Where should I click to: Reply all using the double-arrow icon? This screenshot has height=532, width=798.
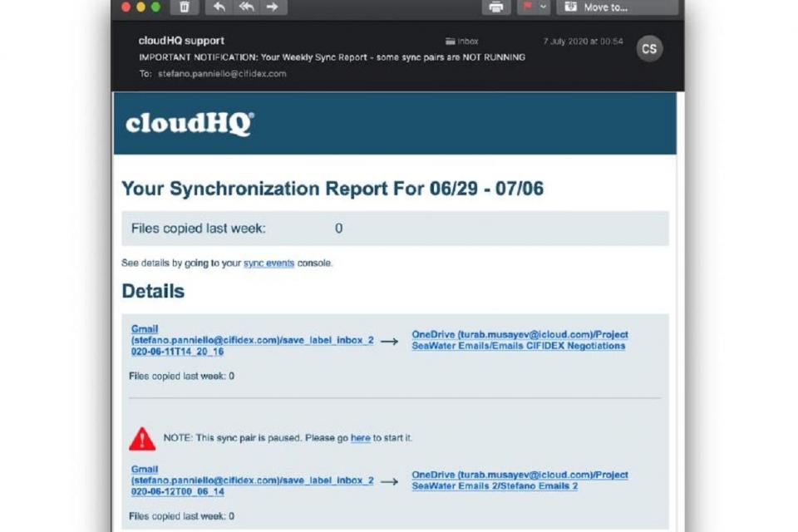[x=246, y=7]
